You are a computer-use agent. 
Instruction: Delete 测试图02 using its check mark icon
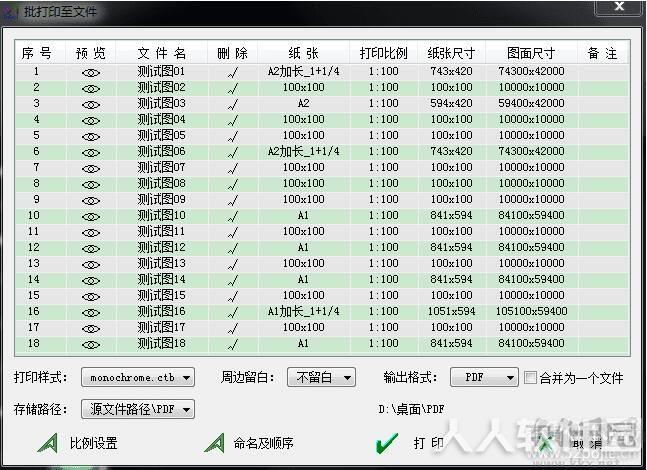click(233, 89)
